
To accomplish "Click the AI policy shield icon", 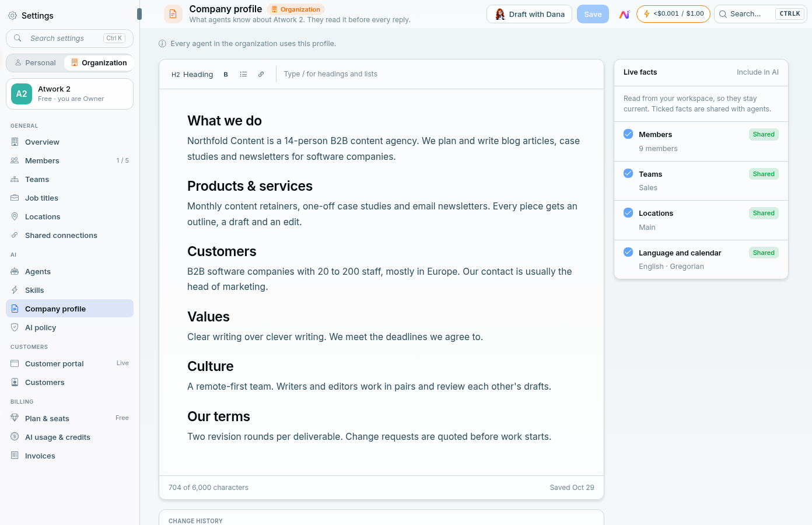I will point(15,327).
